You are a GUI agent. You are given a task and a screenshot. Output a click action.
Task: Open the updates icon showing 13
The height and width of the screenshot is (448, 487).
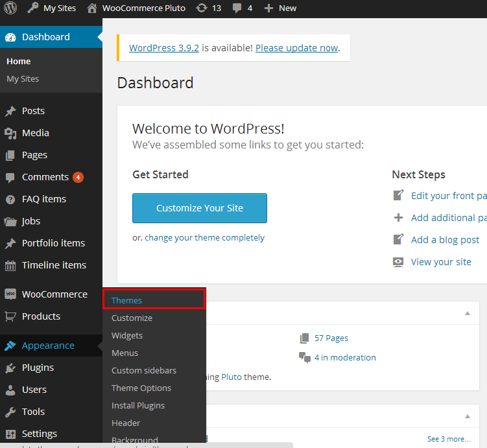(202, 8)
